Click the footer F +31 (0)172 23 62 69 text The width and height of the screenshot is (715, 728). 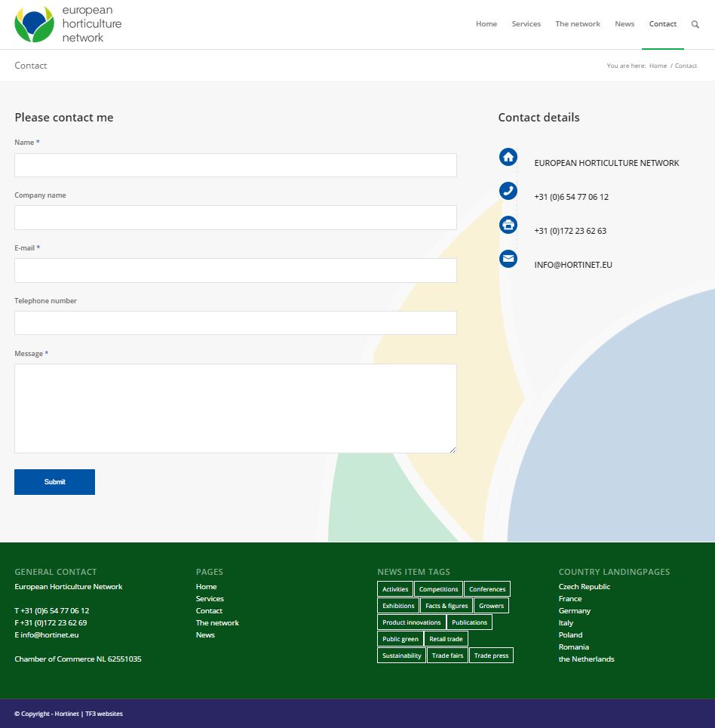point(51,622)
